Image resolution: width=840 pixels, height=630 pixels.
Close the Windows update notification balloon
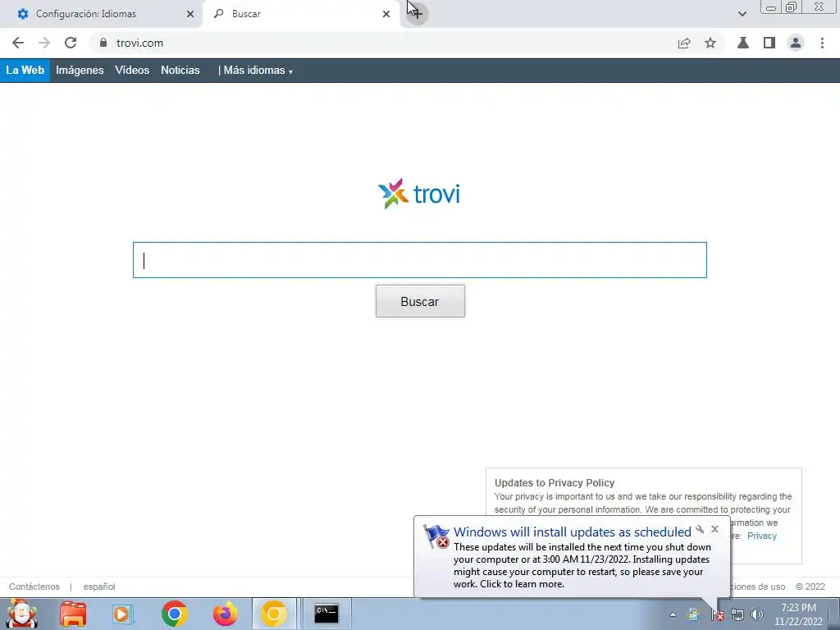[714, 529]
